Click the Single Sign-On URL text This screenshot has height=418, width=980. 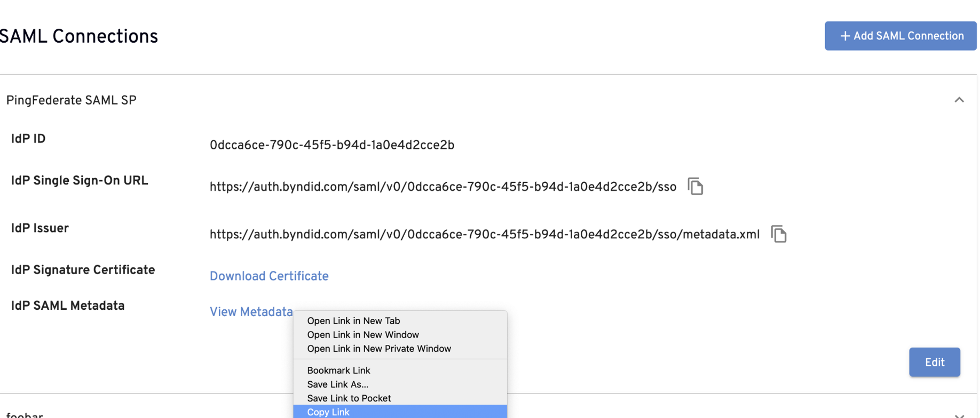pyautogui.click(x=442, y=187)
